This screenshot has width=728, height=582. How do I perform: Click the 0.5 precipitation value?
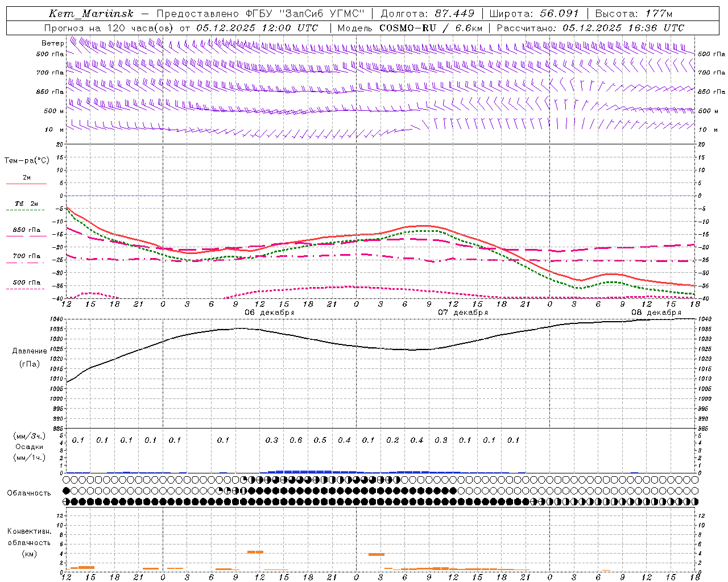(320, 440)
